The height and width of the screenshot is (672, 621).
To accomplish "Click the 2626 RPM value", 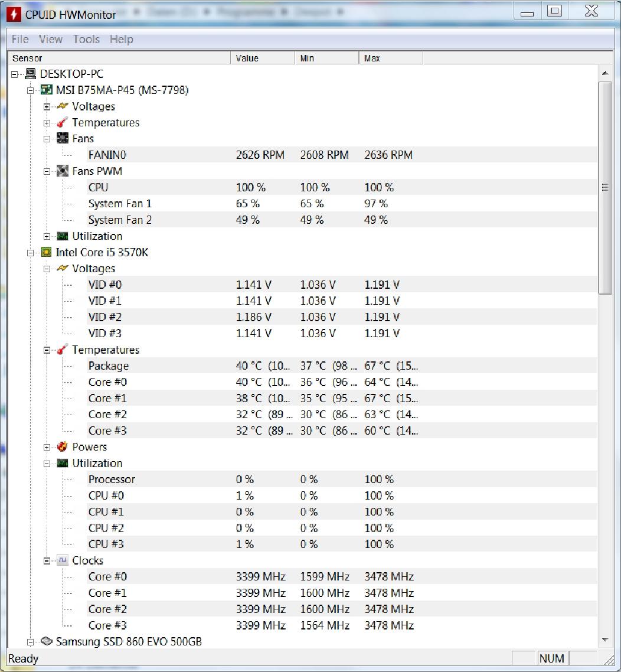I will (260, 155).
